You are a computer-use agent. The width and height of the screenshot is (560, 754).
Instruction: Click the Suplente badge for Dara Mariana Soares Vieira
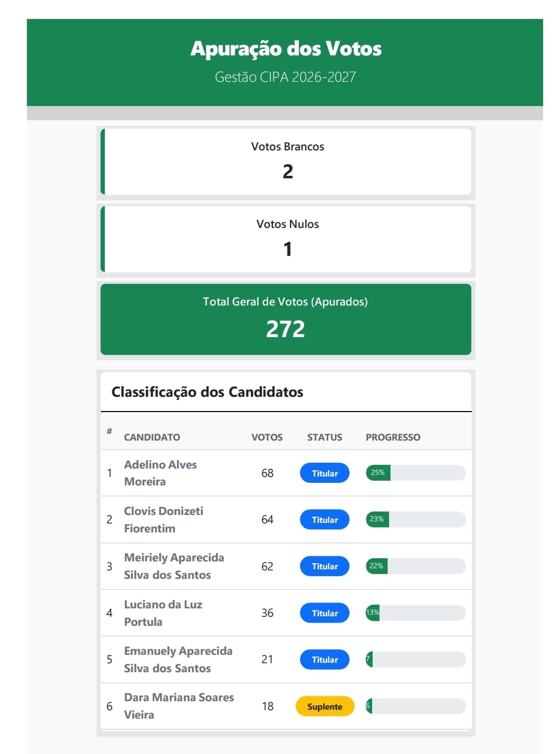click(x=324, y=706)
